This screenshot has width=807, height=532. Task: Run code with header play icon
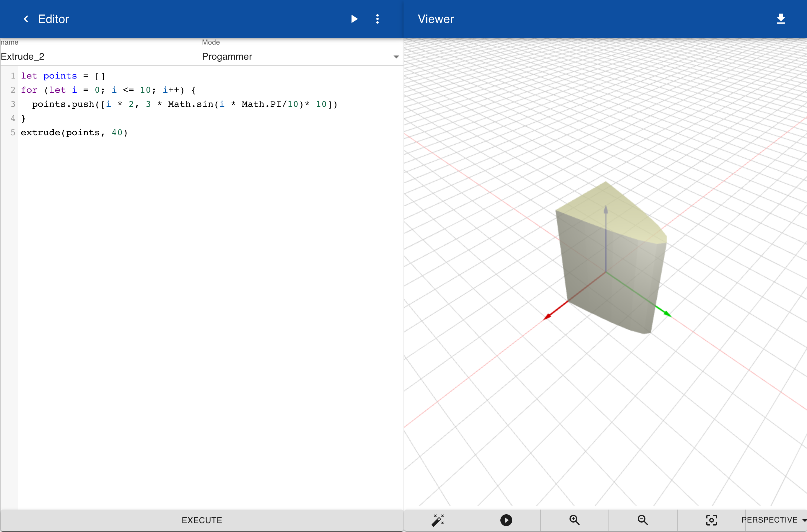tap(354, 19)
